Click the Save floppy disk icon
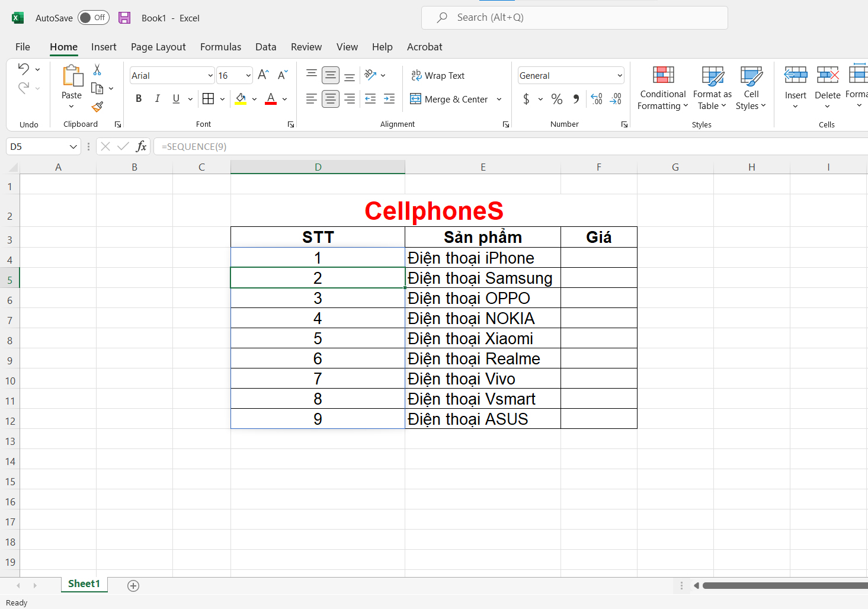 124,18
